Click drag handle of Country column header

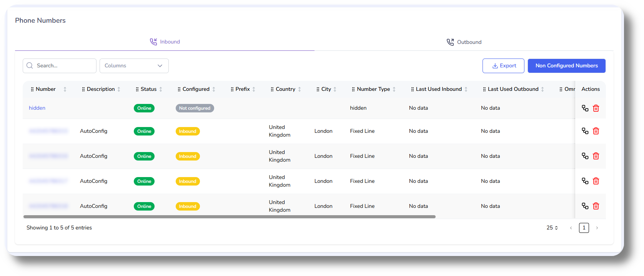click(x=272, y=89)
